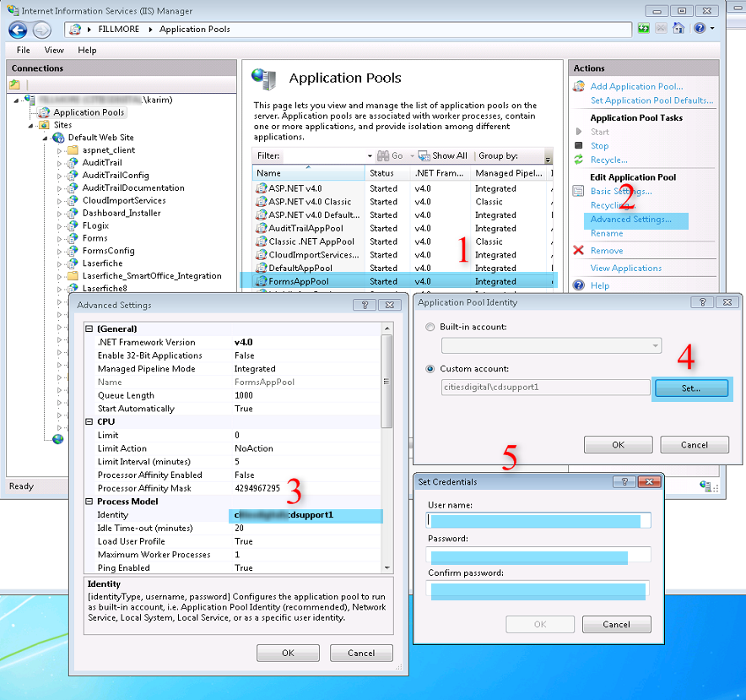Click the Sites folder icon

tap(44, 125)
